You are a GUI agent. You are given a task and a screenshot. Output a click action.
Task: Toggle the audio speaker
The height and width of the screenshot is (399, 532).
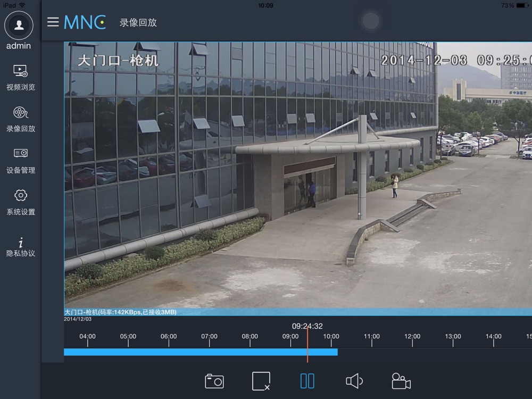[354, 381]
